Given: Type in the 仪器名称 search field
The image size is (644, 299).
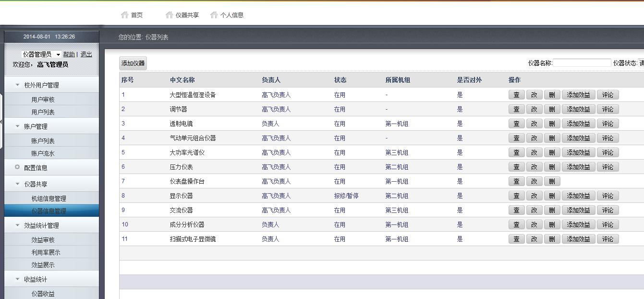Looking at the screenshot, I should tap(582, 63).
